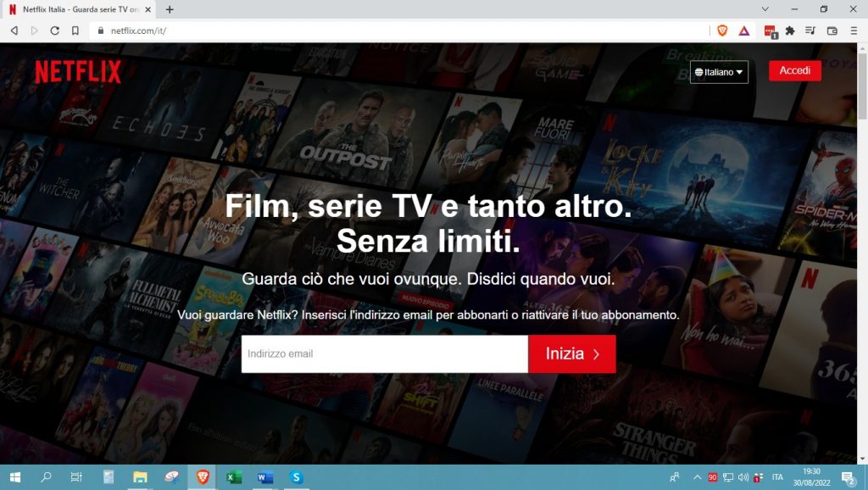868x490 pixels.
Task: Click the bookmark star icon in the toolbar
Action: pos(77,31)
